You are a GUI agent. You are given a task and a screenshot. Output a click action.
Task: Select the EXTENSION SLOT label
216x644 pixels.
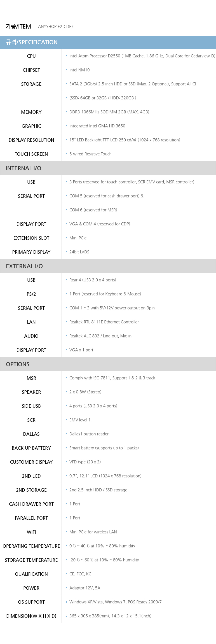tap(31, 238)
